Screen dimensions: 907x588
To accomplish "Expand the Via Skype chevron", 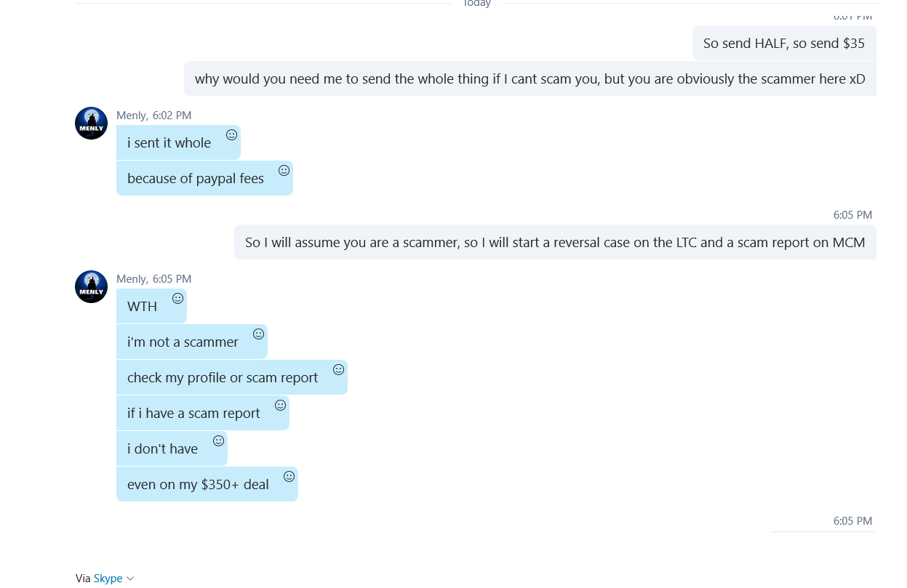I will (130, 579).
